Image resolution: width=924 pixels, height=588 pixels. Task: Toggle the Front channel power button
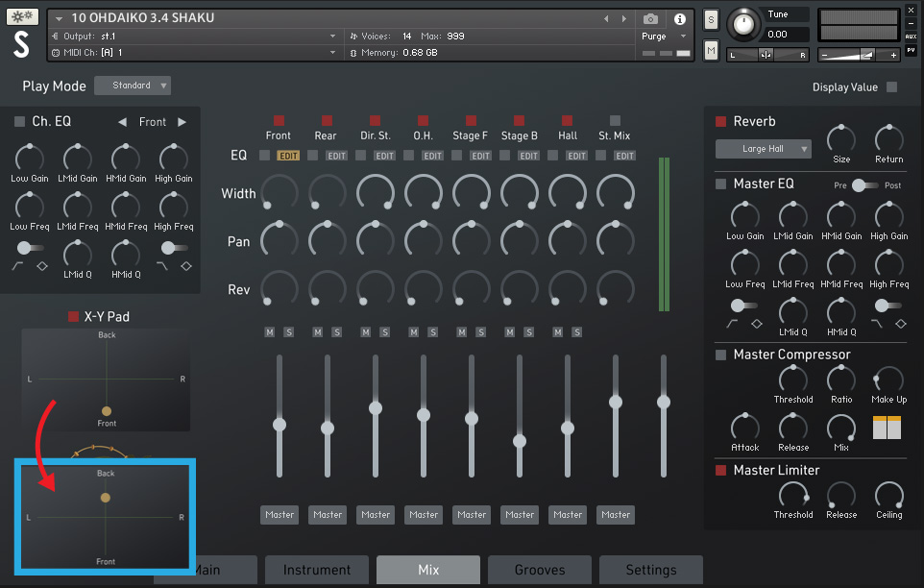[279, 121]
